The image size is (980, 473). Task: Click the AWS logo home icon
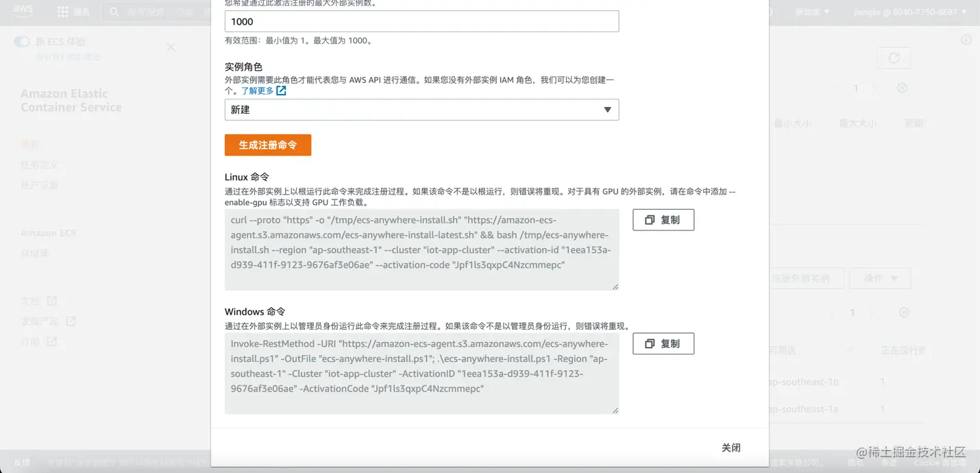click(23, 11)
